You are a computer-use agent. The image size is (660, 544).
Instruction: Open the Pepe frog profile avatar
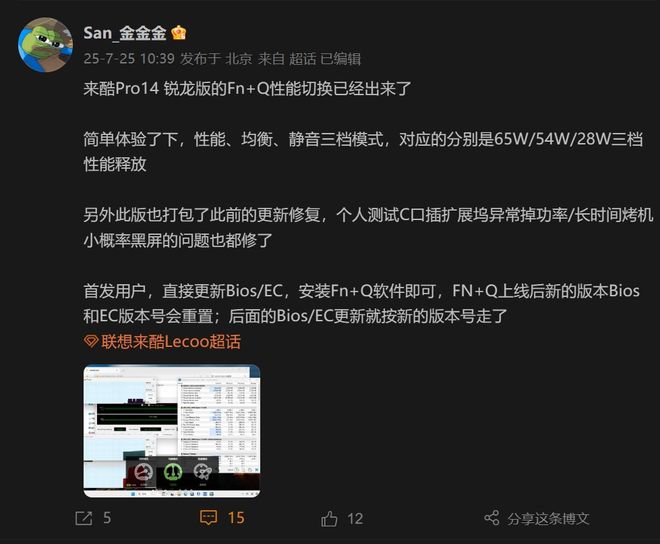tap(45, 45)
